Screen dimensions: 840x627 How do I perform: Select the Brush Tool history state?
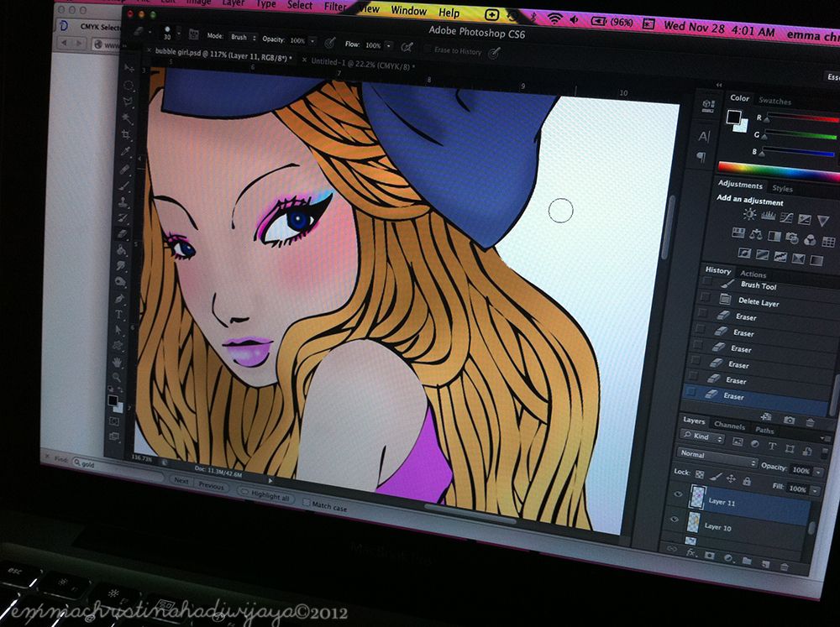pos(759,286)
